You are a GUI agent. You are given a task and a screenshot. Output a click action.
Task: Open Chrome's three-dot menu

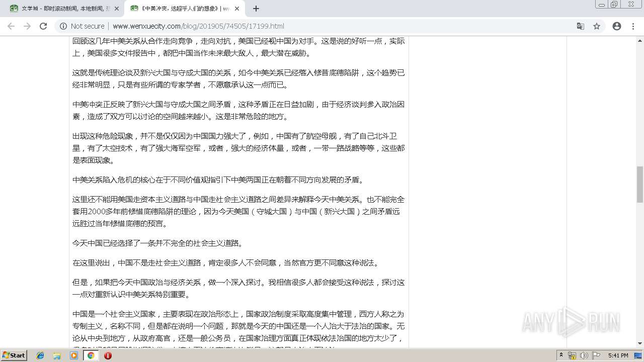(633, 26)
